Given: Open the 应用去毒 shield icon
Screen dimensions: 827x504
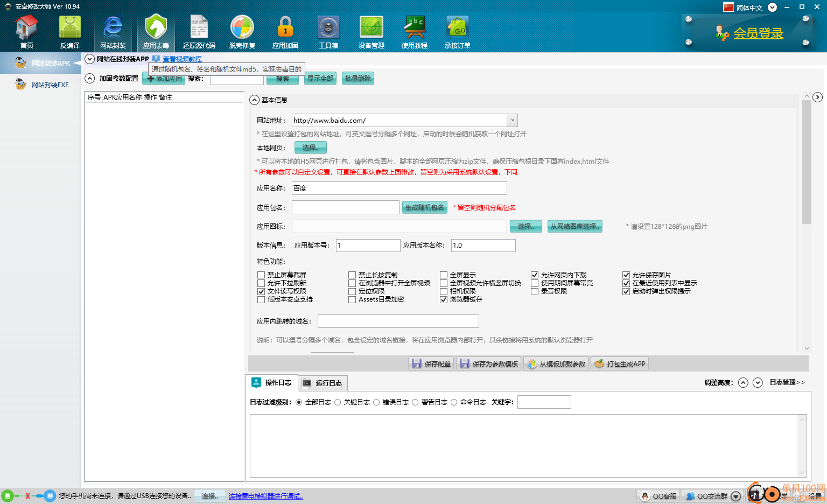Looking at the screenshot, I should point(156,32).
